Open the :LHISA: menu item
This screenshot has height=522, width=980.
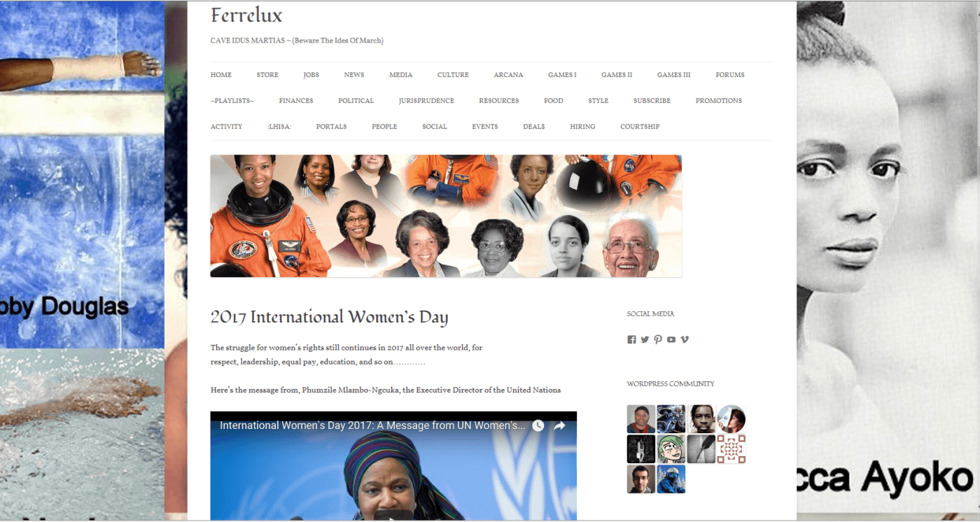click(x=279, y=127)
